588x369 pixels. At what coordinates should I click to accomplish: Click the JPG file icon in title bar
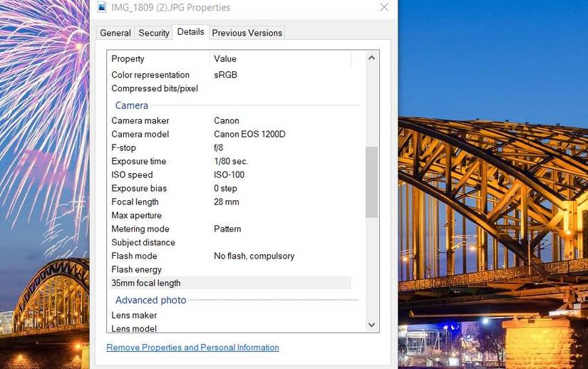point(102,8)
